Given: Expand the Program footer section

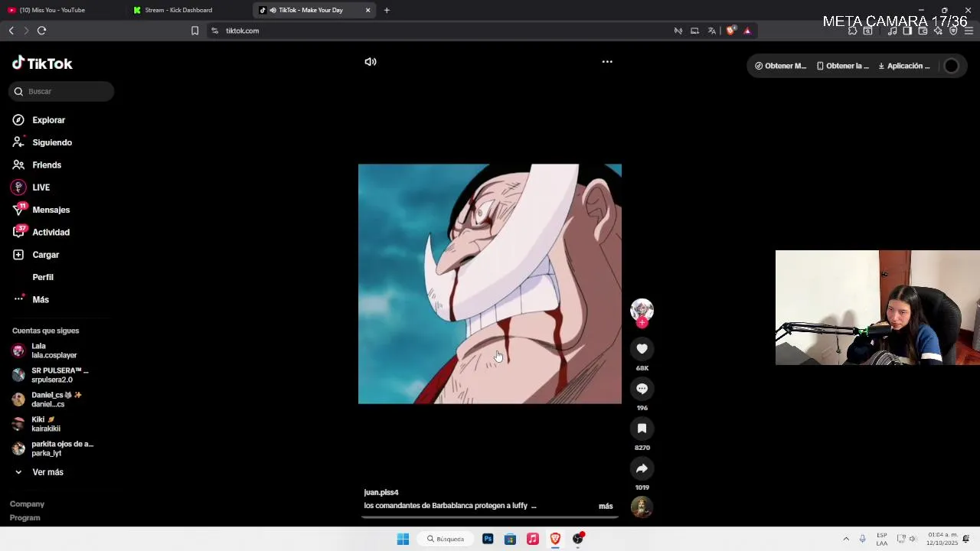Looking at the screenshot, I should click(x=24, y=518).
